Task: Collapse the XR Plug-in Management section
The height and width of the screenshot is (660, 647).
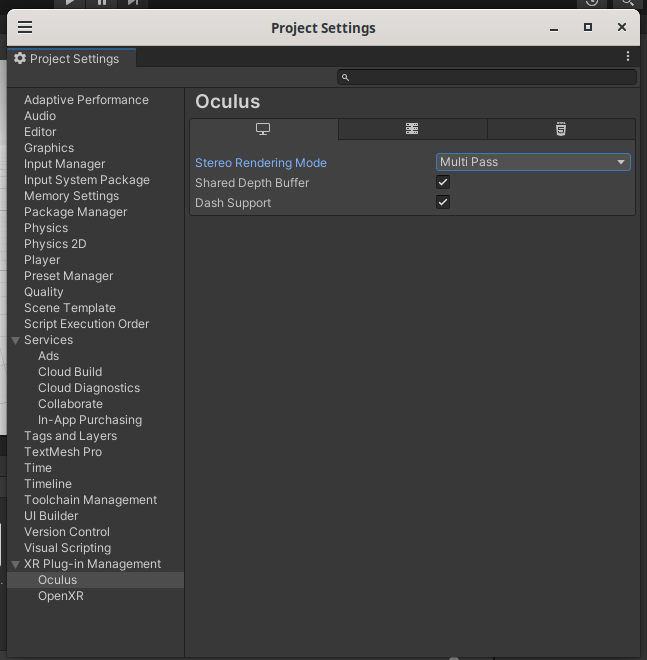Action: coord(15,564)
